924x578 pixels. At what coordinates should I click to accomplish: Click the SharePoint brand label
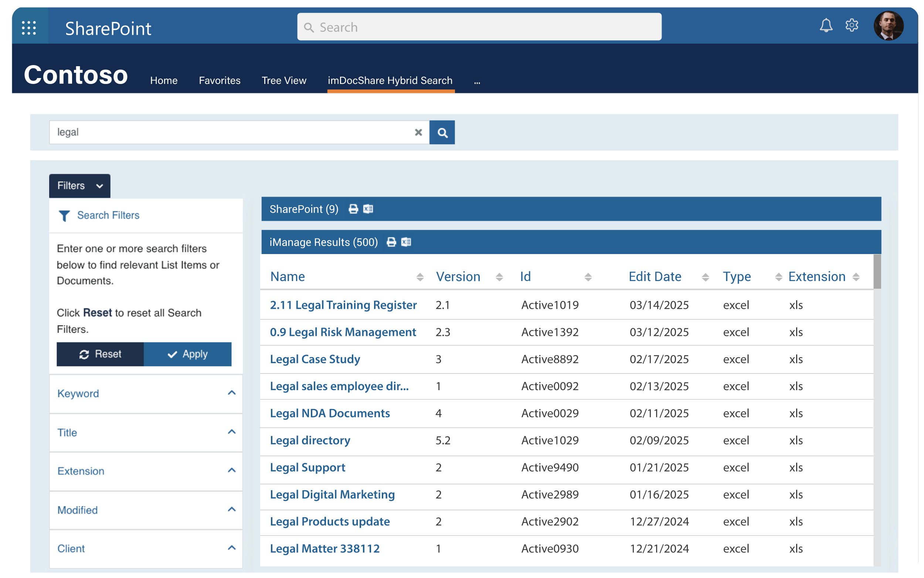[108, 29]
